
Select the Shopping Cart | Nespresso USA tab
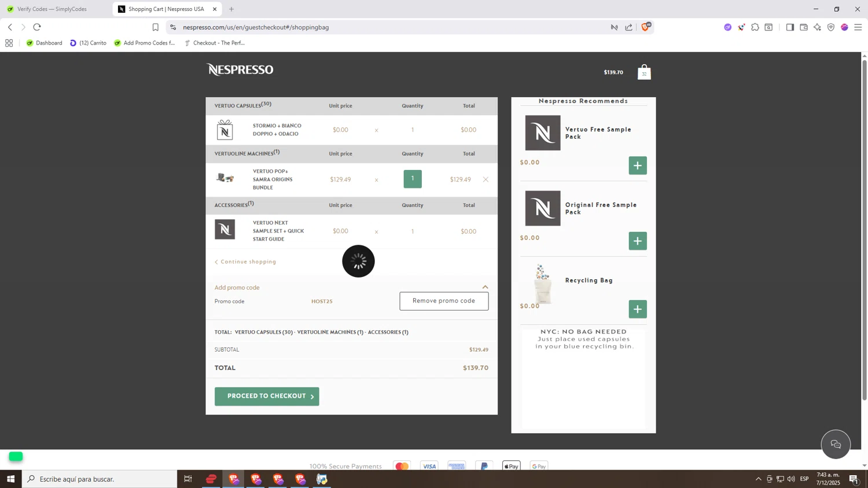166,9
